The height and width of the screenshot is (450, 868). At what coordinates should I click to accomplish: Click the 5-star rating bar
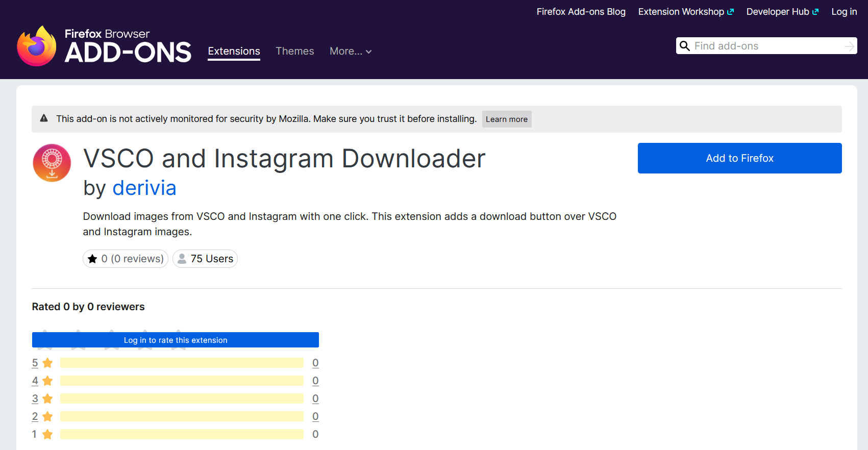click(182, 363)
